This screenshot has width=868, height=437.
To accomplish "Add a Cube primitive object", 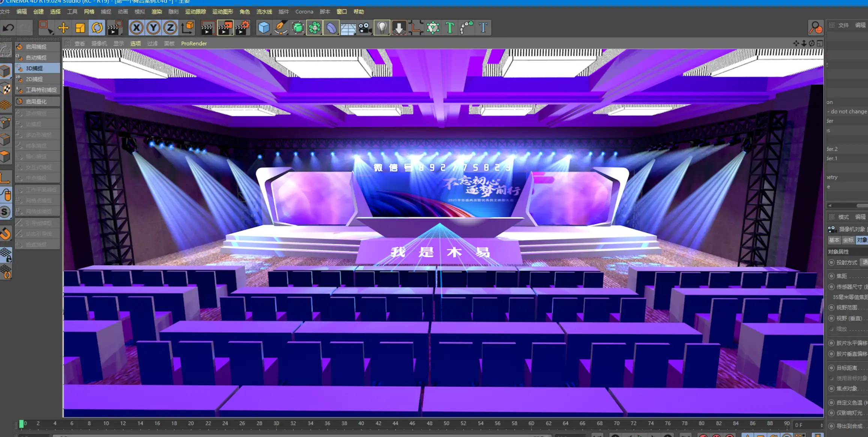I will (264, 28).
